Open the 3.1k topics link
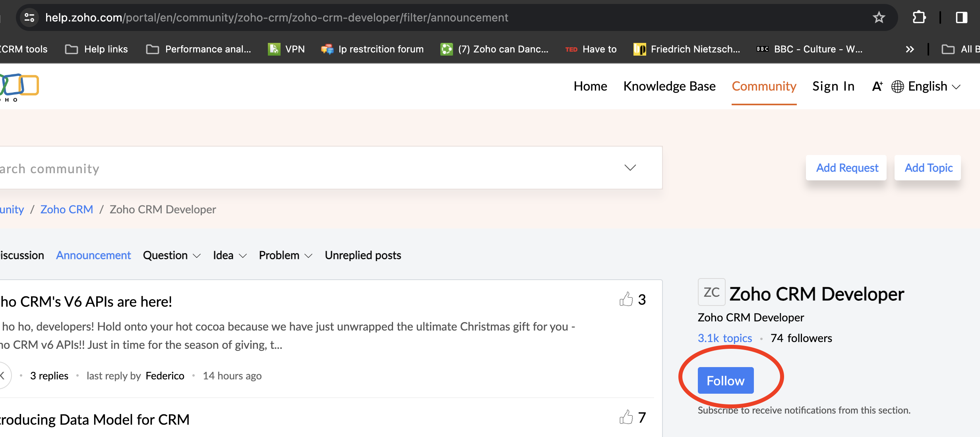Screen dimensions: 980x437 [x=725, y=338]
